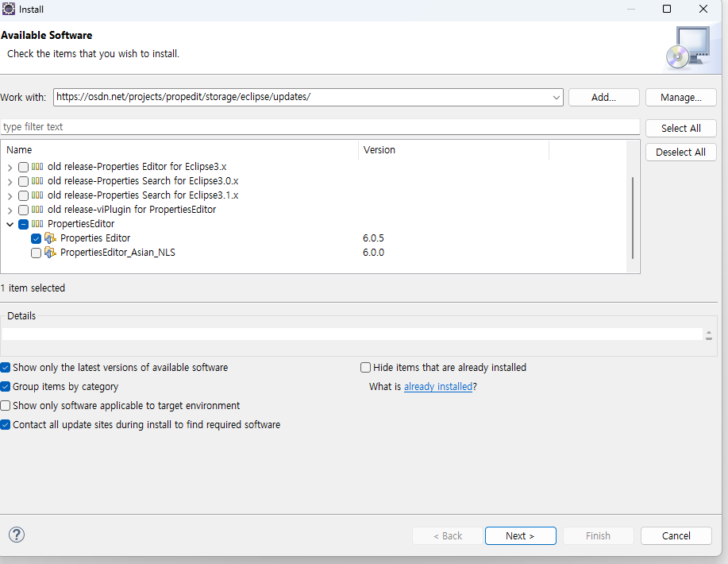Click the category icon for old release-viPlugin
The image size is (728, 564).
(37, 210)
